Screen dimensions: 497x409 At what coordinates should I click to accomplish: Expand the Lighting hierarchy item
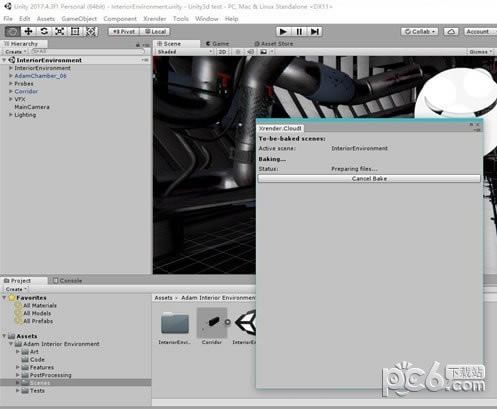point(11,115)
